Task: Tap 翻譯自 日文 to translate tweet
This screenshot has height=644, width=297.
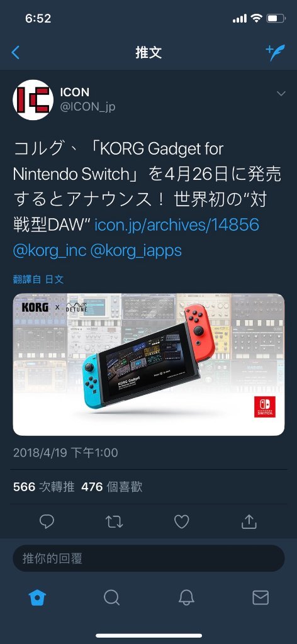Action: [x=38, y=280]
